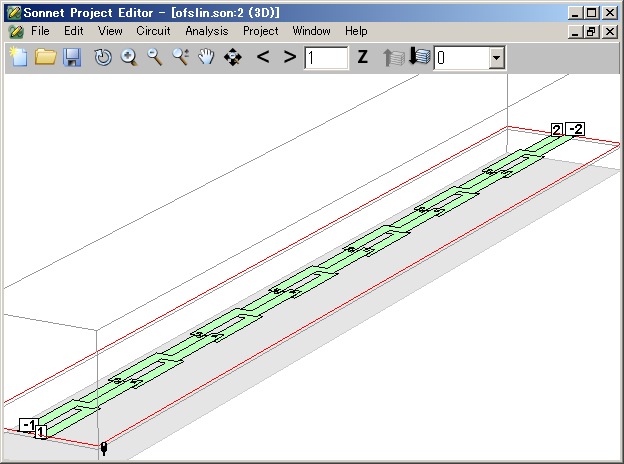This screenshot has width=624, height=464.
Task: Select port label -2 in 3D view
Action: pos(575,129)
